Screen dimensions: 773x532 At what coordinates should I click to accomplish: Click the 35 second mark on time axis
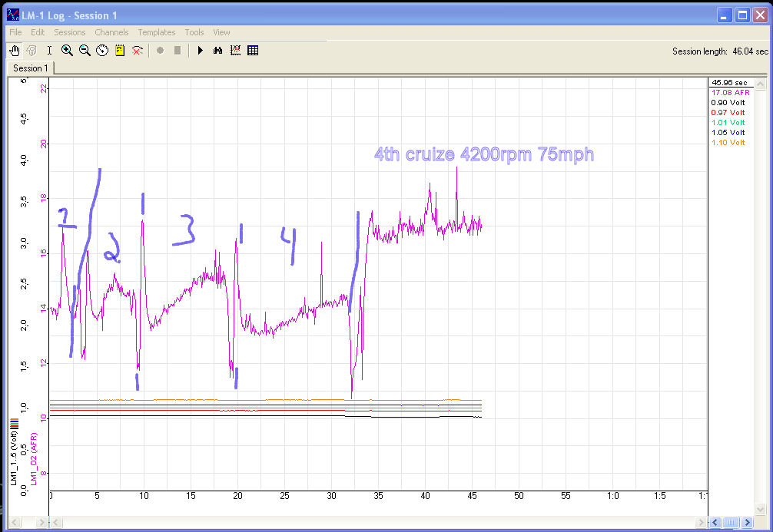click(378, 496)
